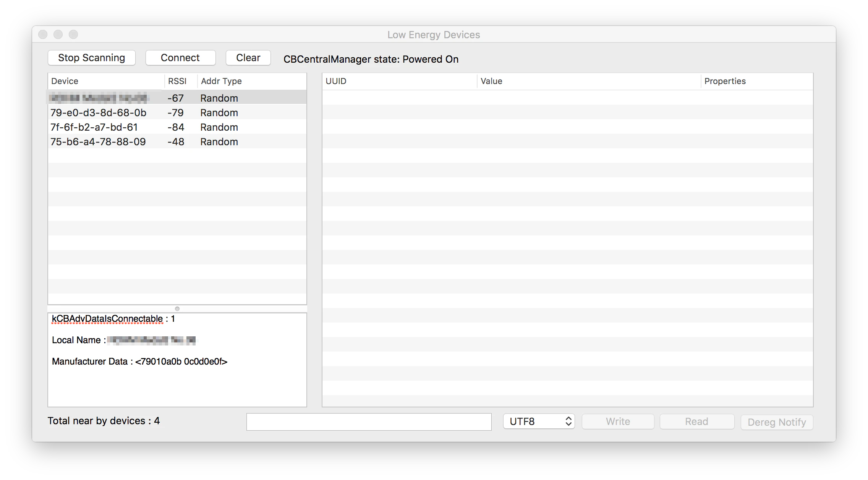
Task: Minimize the Low Energy Devices window
Action: pyautogui.click(x=58, y=34)
